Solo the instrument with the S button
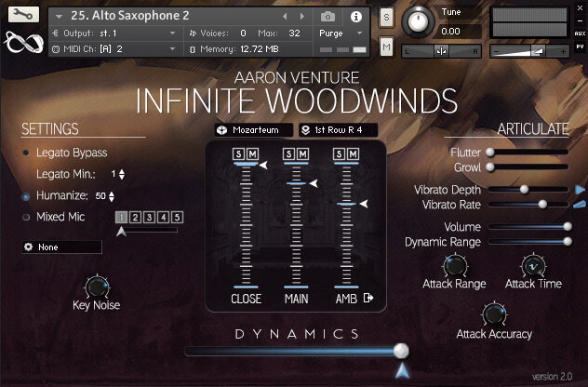Image resolution: width=588 pixels, height=387 pixels. coord(387,18)
